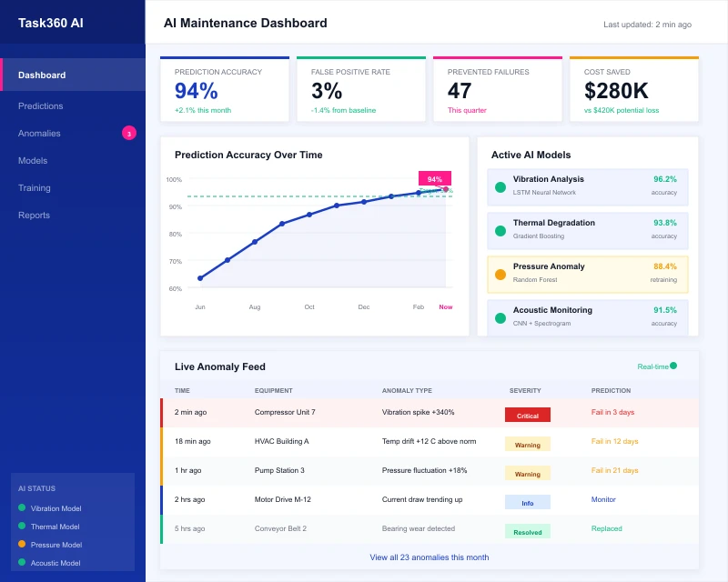Click the Critical severity badge
The height and width of the screenshot is (582, 728).
click(x=528, y=415)
